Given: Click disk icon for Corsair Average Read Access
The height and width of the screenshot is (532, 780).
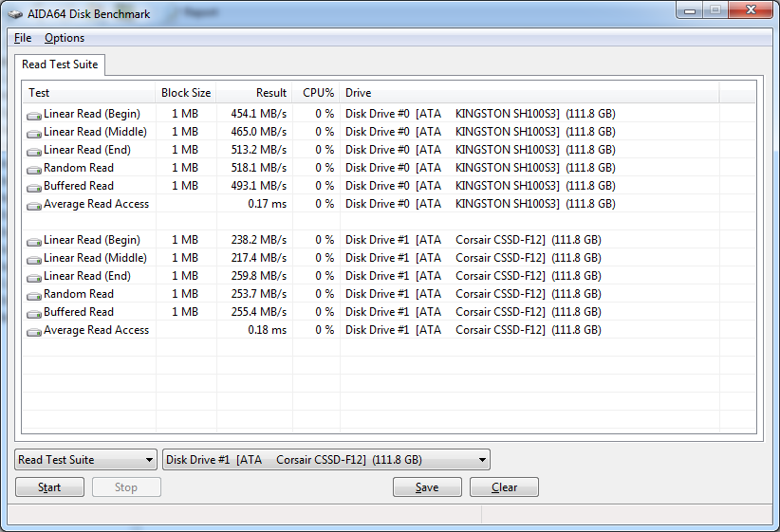Looking at the screenshot, I should 34,332.
